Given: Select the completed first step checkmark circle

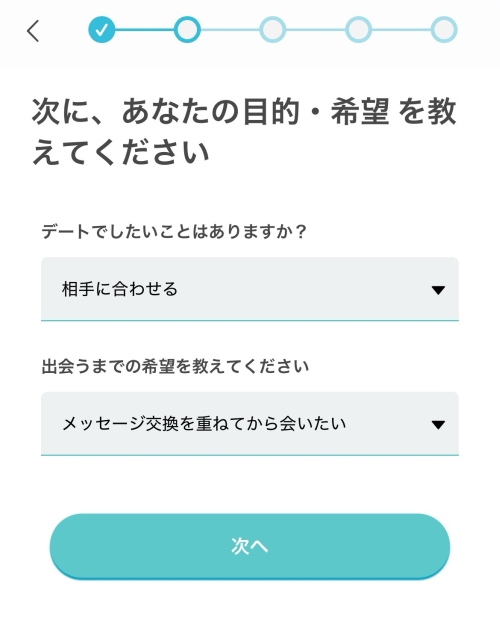Looking at the screenshot, I should coord(102,29).
